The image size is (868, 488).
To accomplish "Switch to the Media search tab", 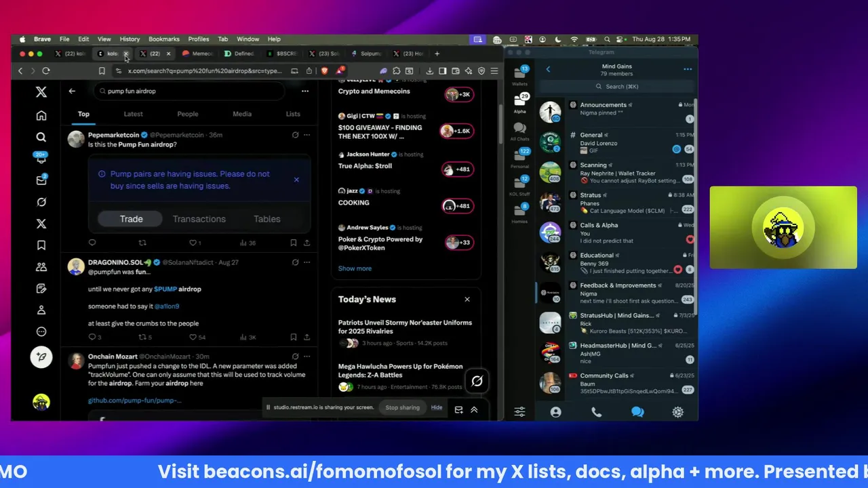I will (242, 114).
